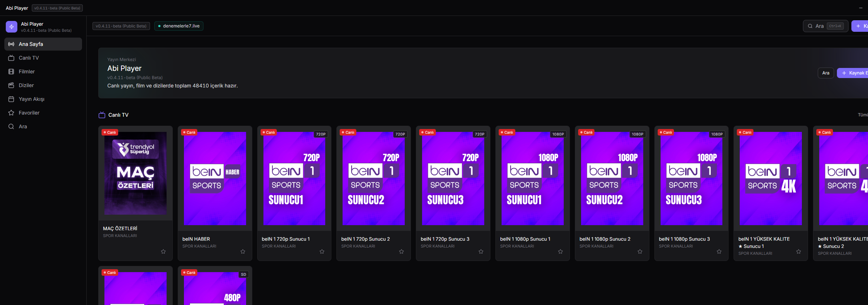This screenshot has height=305, width=868.
Task: Open Canlı TV from the sidebar
Action: pyautogui.click(x=43, y=58)
